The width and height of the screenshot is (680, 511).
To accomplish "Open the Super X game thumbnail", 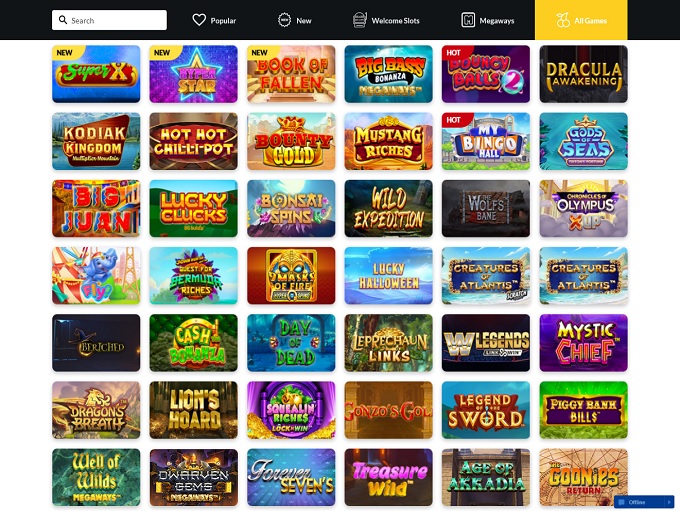I will pos(96,74).
